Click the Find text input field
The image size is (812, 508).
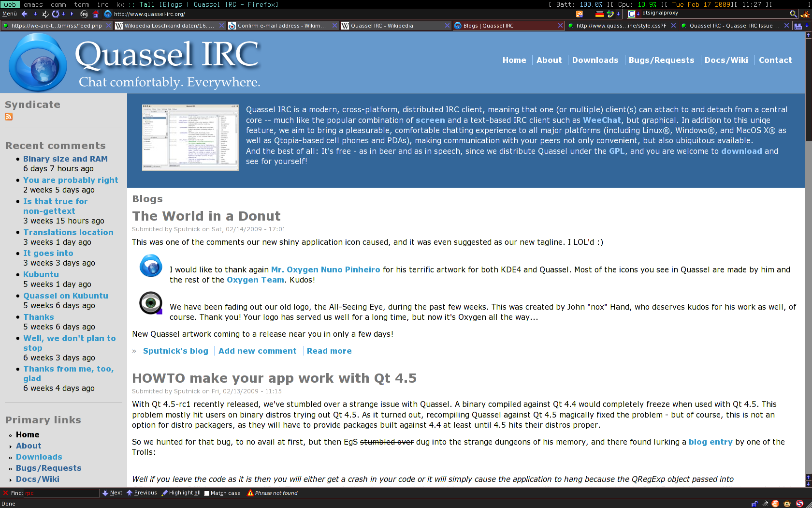point(61,493)
